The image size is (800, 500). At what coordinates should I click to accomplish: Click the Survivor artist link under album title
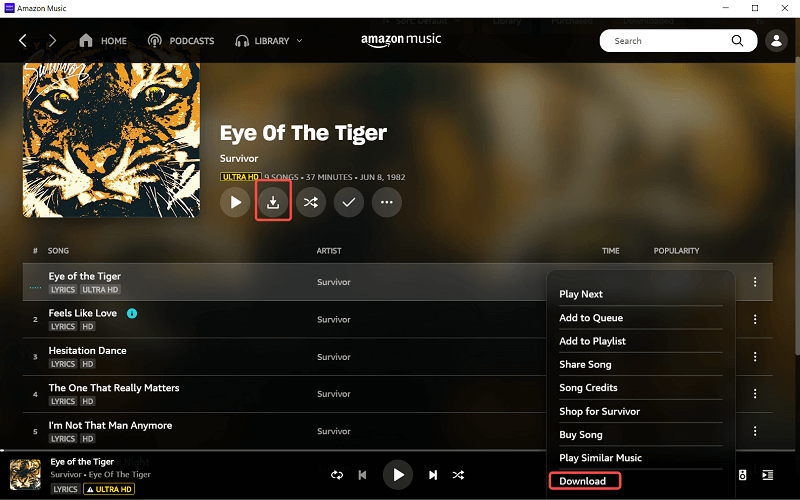239,158
